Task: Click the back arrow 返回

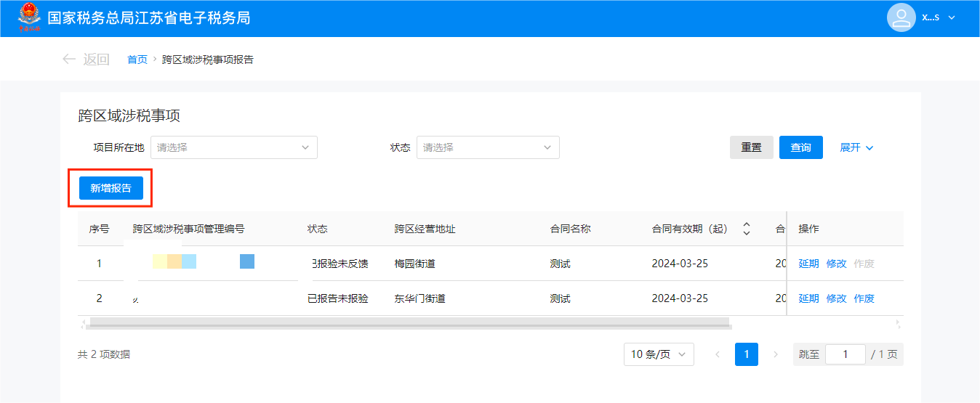Action: coord(86,60)
